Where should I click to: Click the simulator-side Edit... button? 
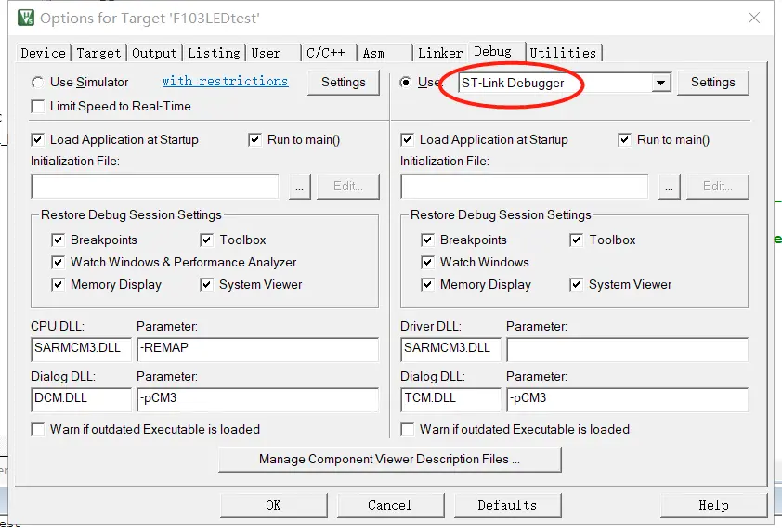coord(348,187)
